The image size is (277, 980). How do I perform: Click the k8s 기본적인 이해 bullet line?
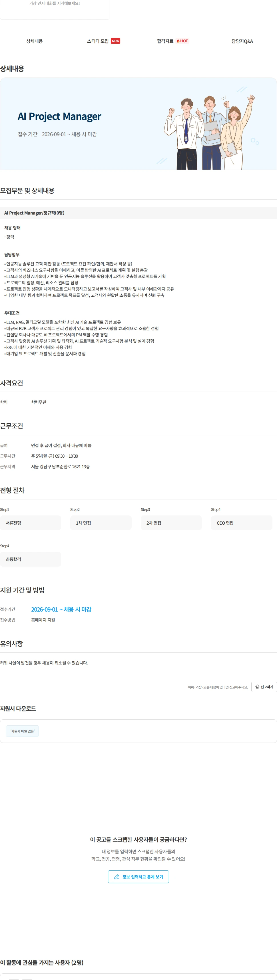38,347
